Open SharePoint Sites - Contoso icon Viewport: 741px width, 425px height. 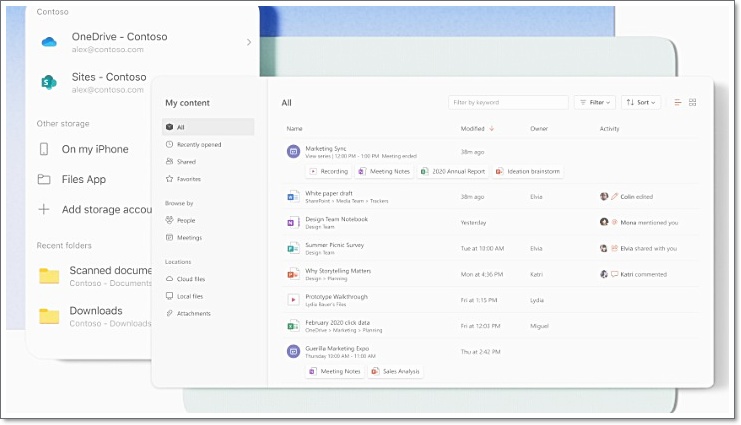(x=49, y=82)
